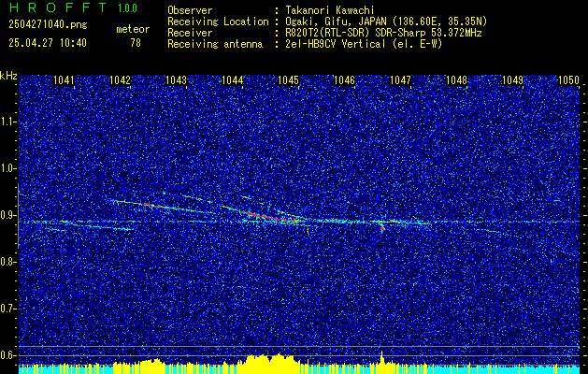The height and width of the screenshot is (374, 588).
Task: Click time axis marker 1041
Action: click(x=64, y=79)
